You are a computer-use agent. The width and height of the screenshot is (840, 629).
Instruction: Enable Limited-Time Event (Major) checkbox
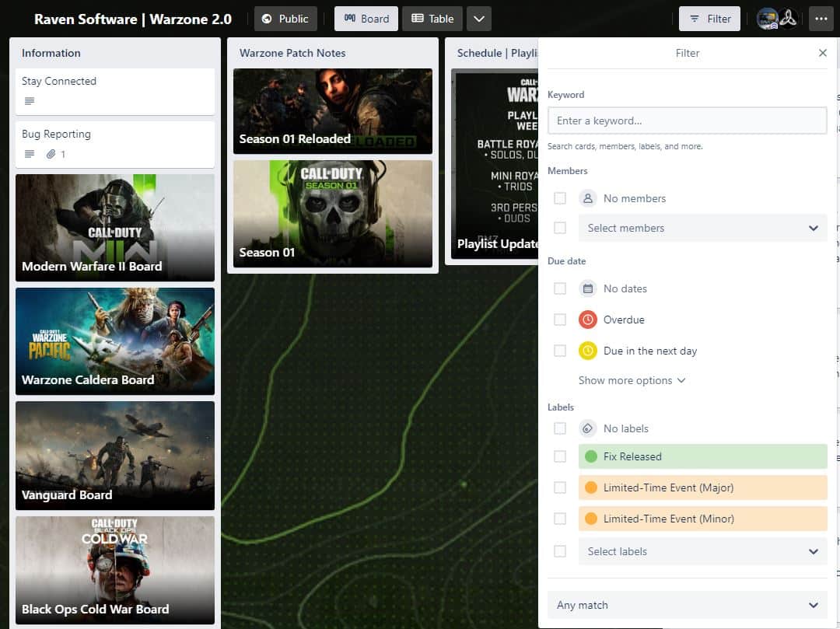(560, 487)
